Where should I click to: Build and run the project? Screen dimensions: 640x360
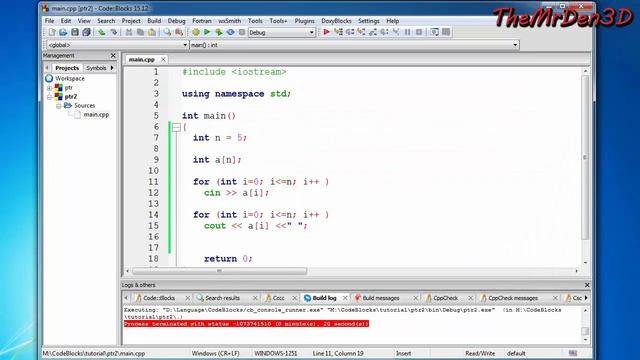click(x=219, y=32)
